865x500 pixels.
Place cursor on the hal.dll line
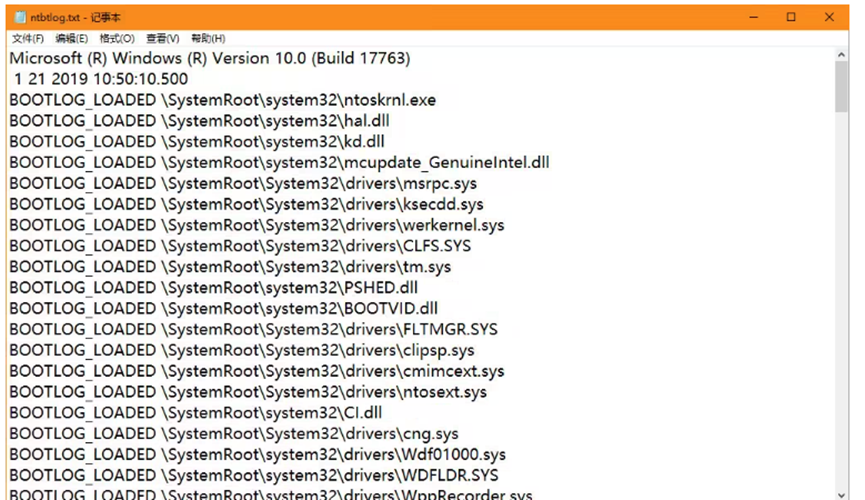click(199, 121)
